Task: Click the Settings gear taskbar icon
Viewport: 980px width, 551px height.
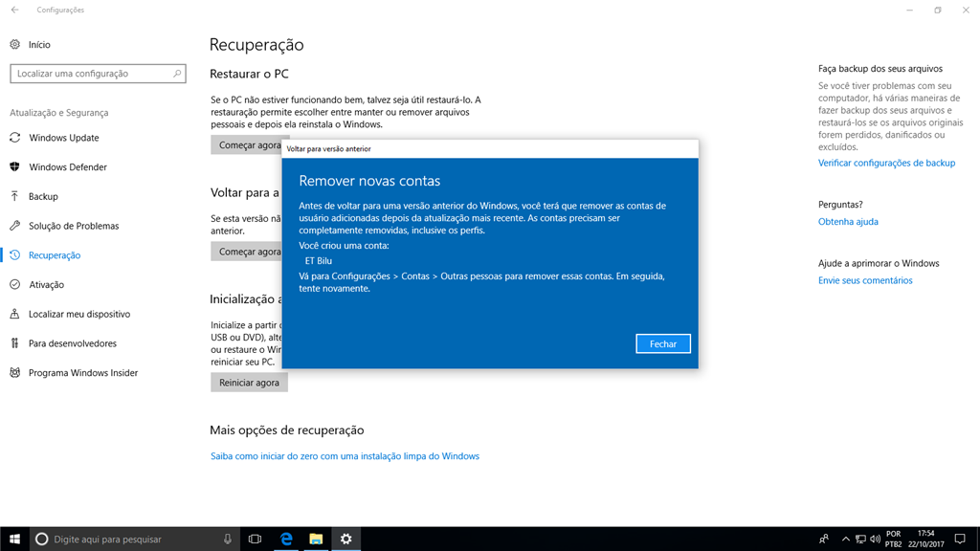Action: click(346, 540)
